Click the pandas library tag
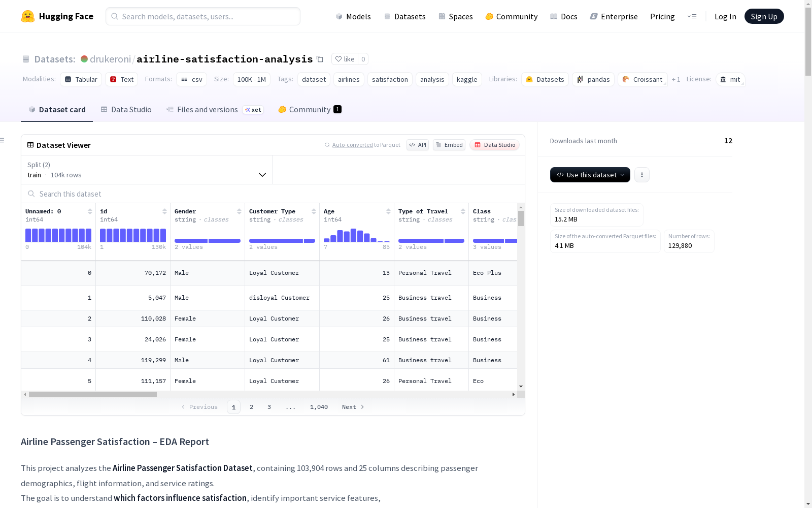Screen dimensions: 812x508 tap(593, 79)
